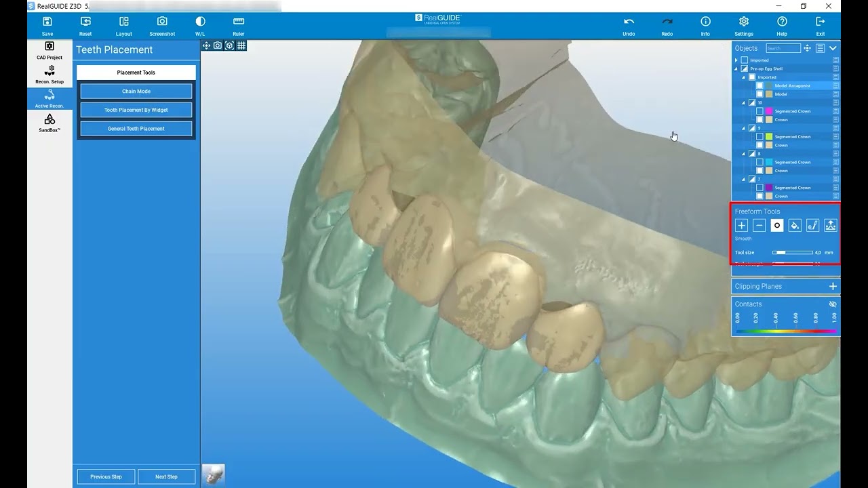Select Active Recon. module
The image size is (868, 488).
click(x=50, y=99)
